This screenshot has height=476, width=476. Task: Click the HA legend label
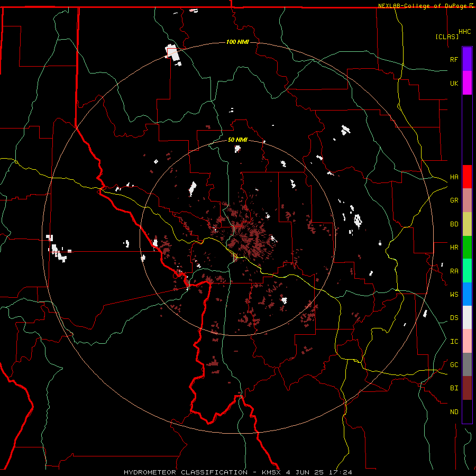pos(454,177)
